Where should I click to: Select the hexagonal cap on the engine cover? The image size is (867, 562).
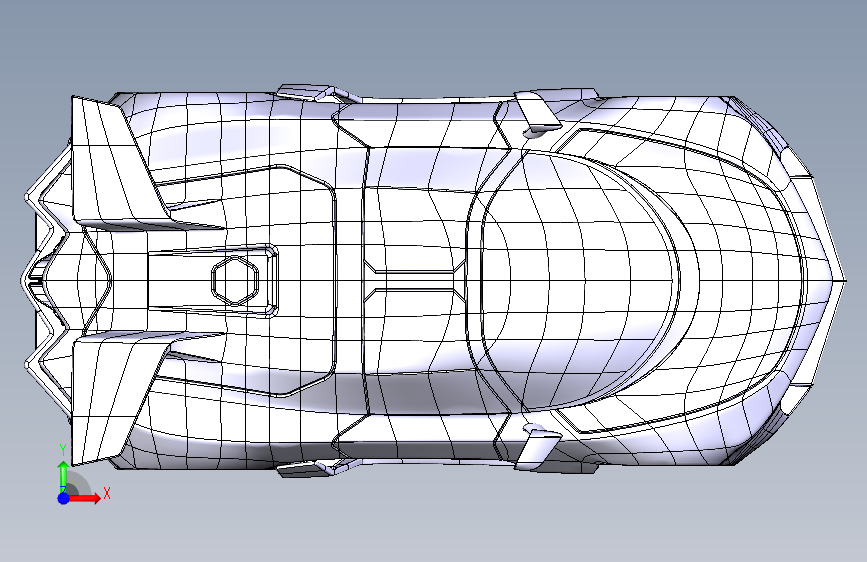[236, 280]
